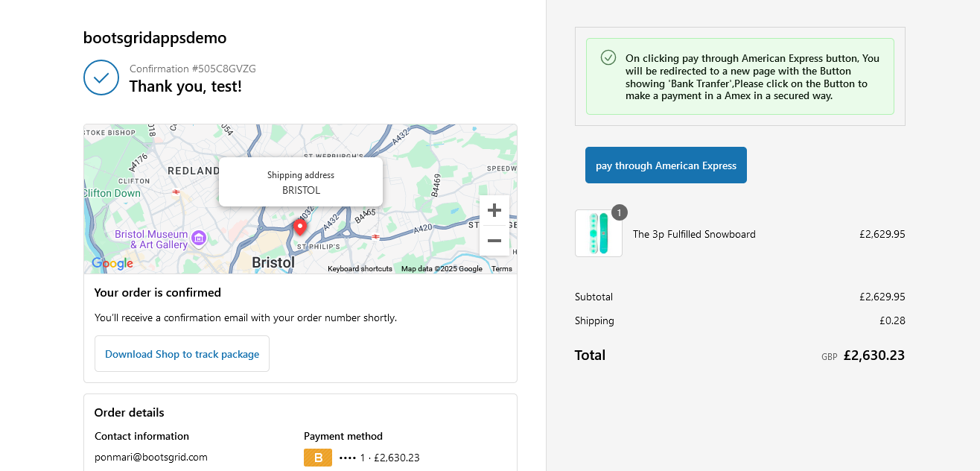Screen dimensions: 980x471
Task: Click the bootsgridappsdemo store name
Action: pyautogui.click(x=155, y=37)
